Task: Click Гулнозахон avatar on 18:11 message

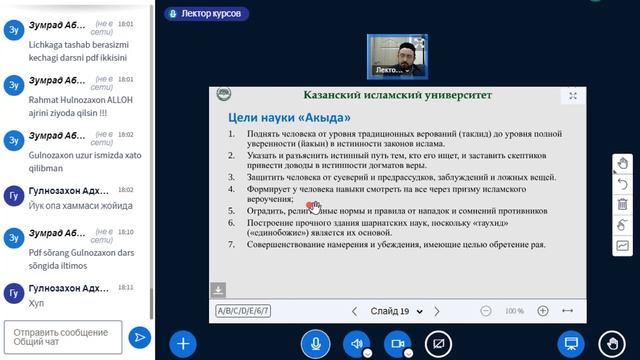Action: 14,293
